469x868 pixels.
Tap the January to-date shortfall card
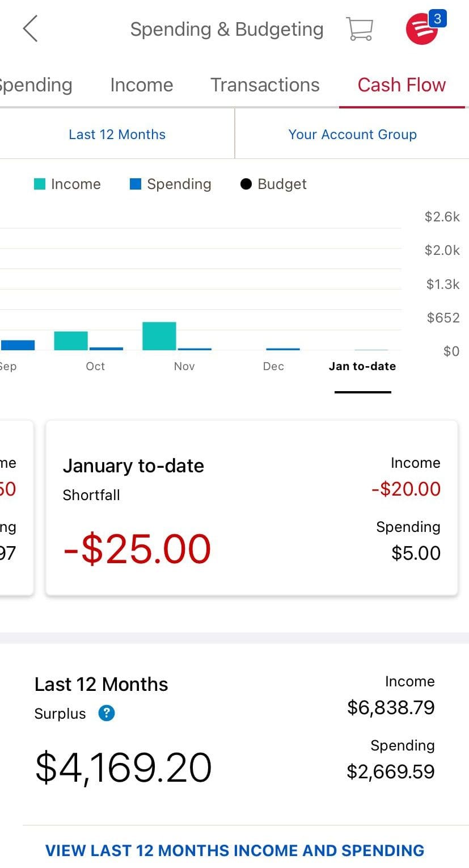[251, 508]
